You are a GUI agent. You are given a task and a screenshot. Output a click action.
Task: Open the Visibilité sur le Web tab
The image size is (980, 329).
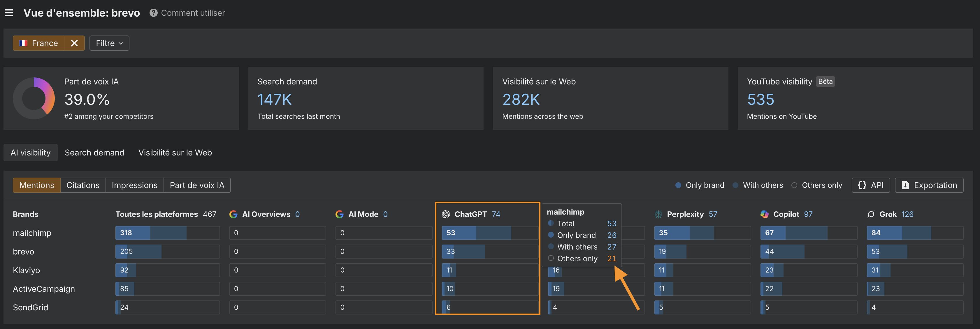175,152
